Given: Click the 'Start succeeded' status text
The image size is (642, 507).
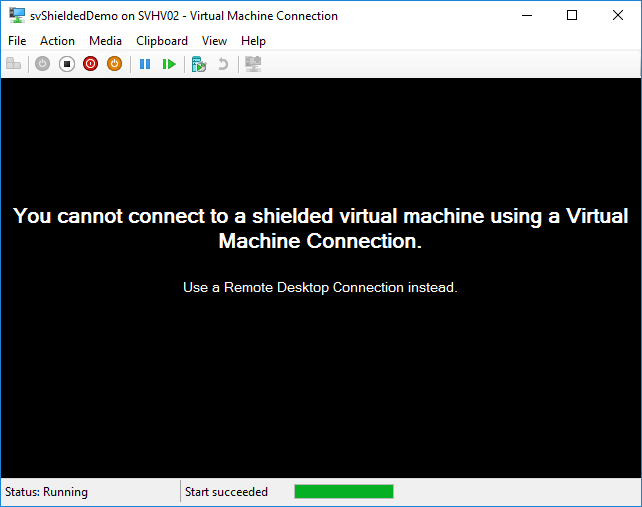Looking at the screenshot, I should pyautogui.click(x=226, y=491).
